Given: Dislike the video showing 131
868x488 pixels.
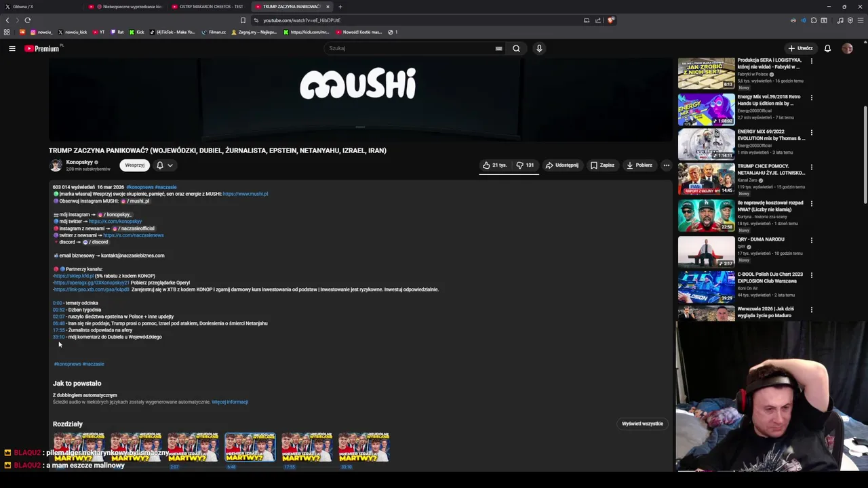Looking at the screenshot, I should click(525, 165).
